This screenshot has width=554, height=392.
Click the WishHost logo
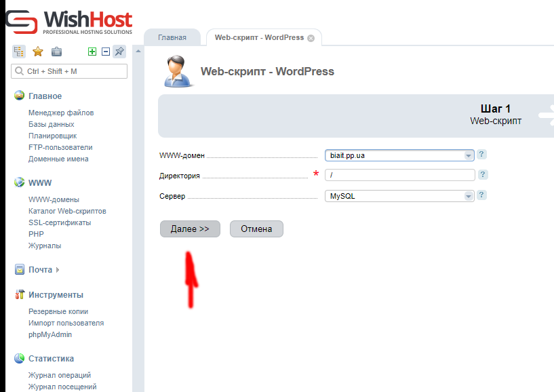pyautogui.click(x=69, y=22)
